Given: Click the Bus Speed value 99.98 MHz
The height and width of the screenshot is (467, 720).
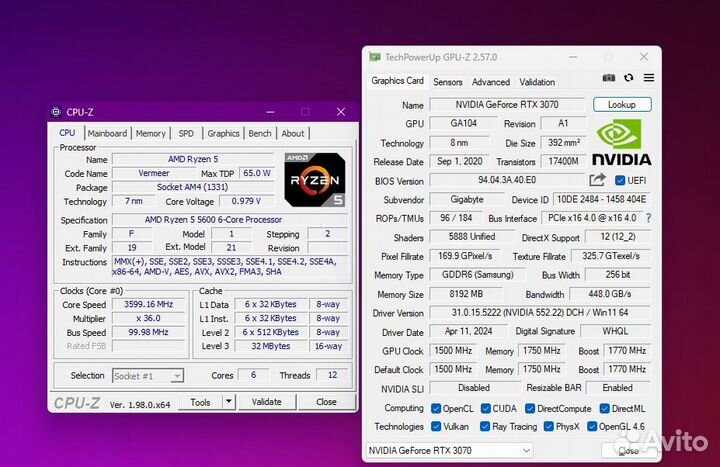Looking at the screenshot, I should (148, 332).
